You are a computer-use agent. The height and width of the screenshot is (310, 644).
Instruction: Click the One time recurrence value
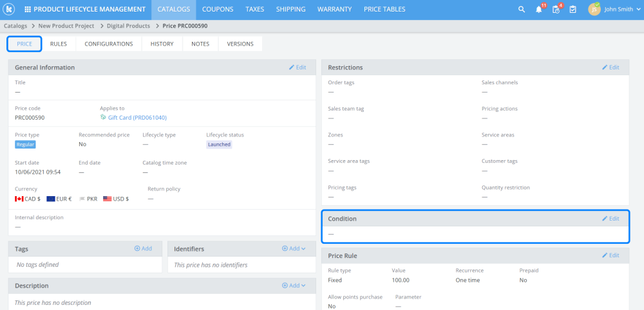(x=468, y=280)
